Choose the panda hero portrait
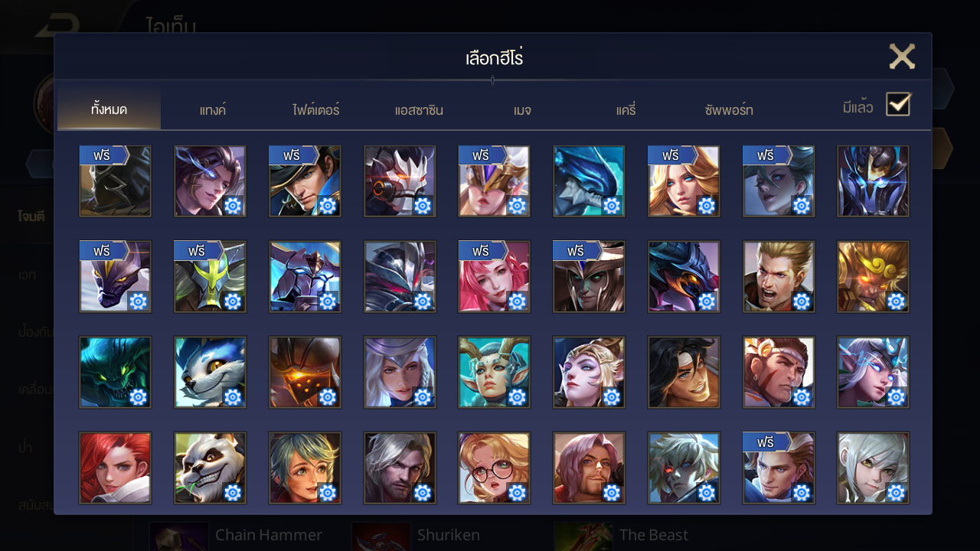 tap(210, 468)
